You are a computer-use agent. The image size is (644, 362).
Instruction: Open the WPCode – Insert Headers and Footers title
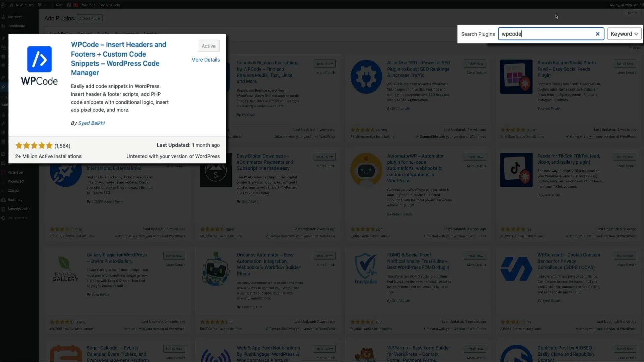click(x=119, y=59)
